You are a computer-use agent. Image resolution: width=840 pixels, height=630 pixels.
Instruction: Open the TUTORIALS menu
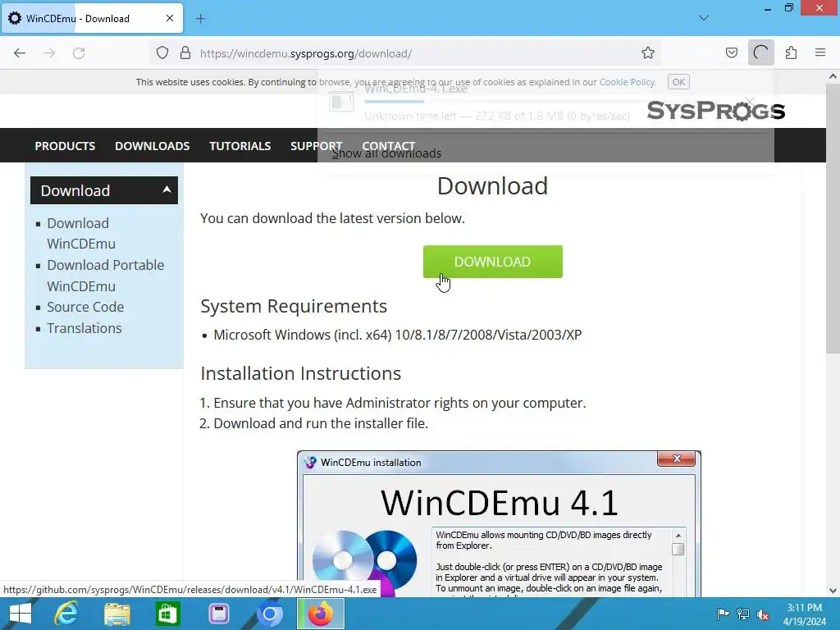240,146
